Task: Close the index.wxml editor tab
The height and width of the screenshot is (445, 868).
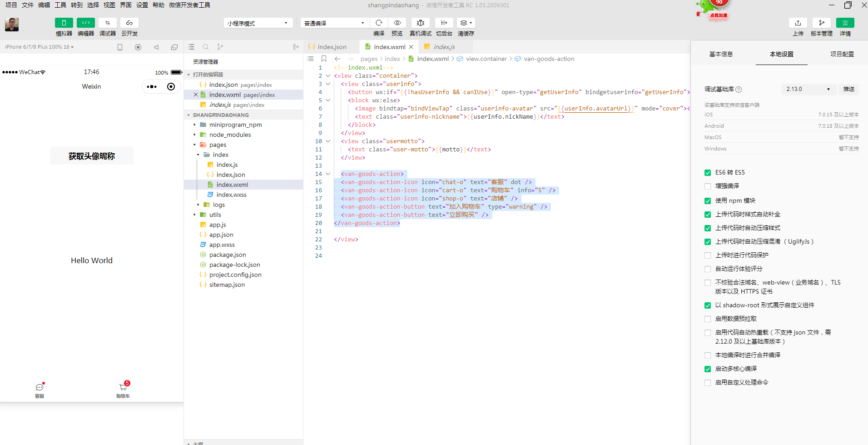Action: click(411, 47)
